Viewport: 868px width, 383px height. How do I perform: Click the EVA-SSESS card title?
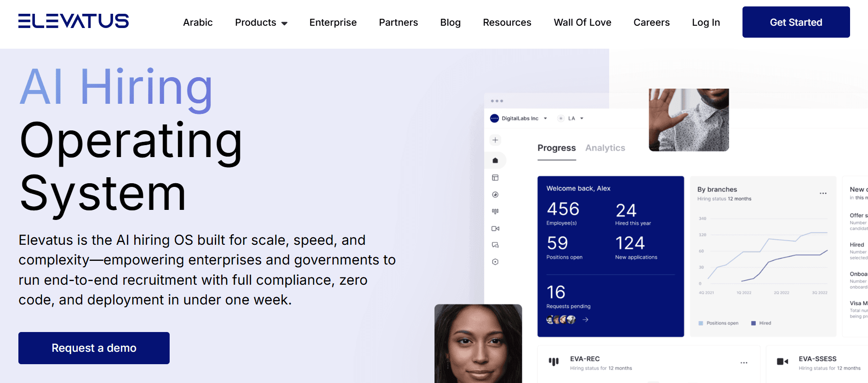(x=817, y=359)
